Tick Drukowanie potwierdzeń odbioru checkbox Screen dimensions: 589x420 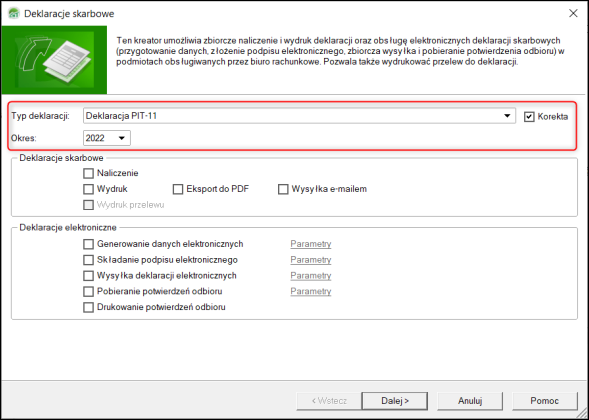click(88, 307)
